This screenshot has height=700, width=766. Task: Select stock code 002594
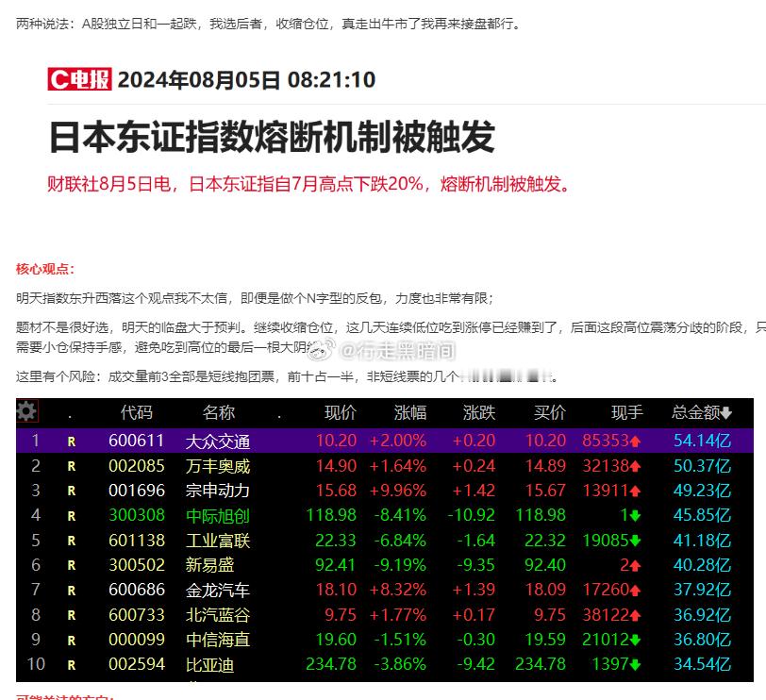pos(136,664)
